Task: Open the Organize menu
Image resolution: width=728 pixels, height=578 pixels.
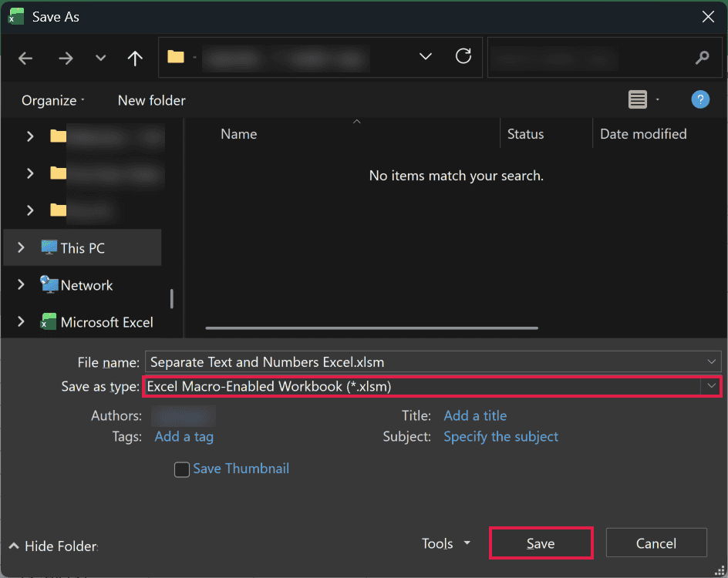Action: (53, 100)
